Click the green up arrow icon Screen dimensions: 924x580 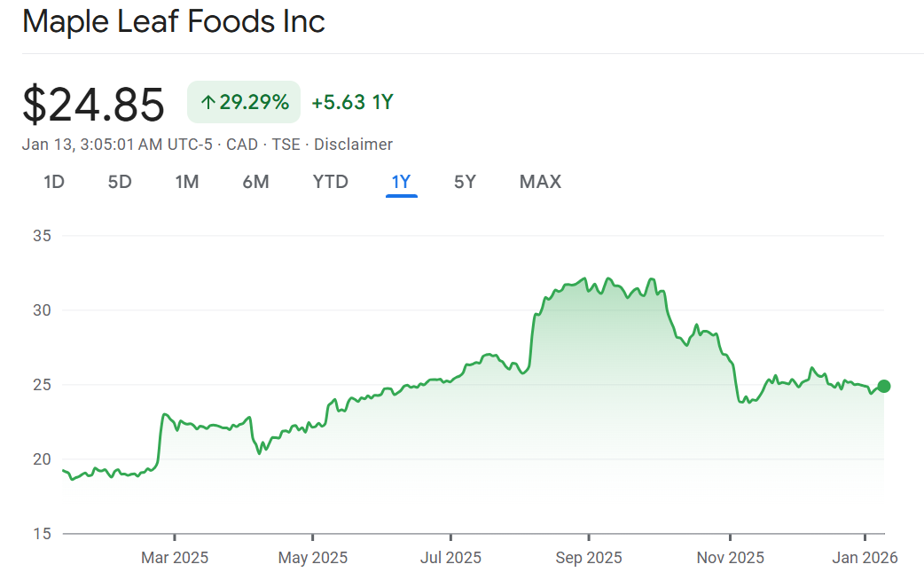(x=208, y=103)
